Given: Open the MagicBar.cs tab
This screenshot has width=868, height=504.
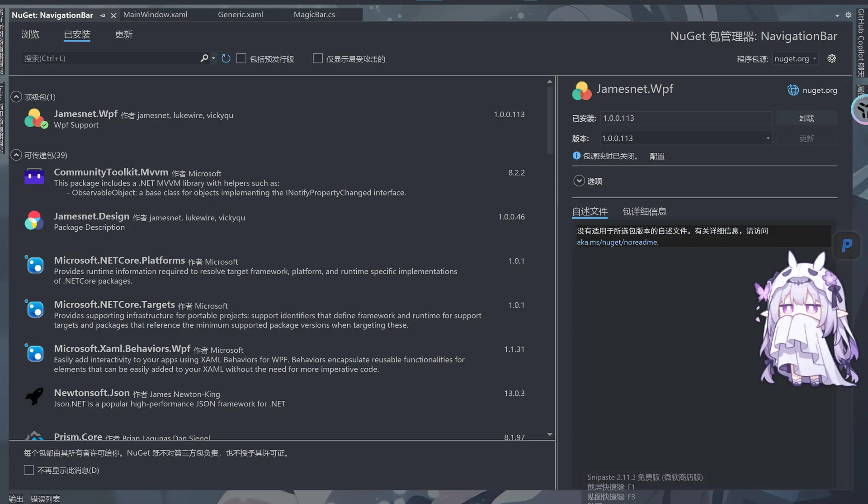Looking at the screenshot, I should pos(314,14).
